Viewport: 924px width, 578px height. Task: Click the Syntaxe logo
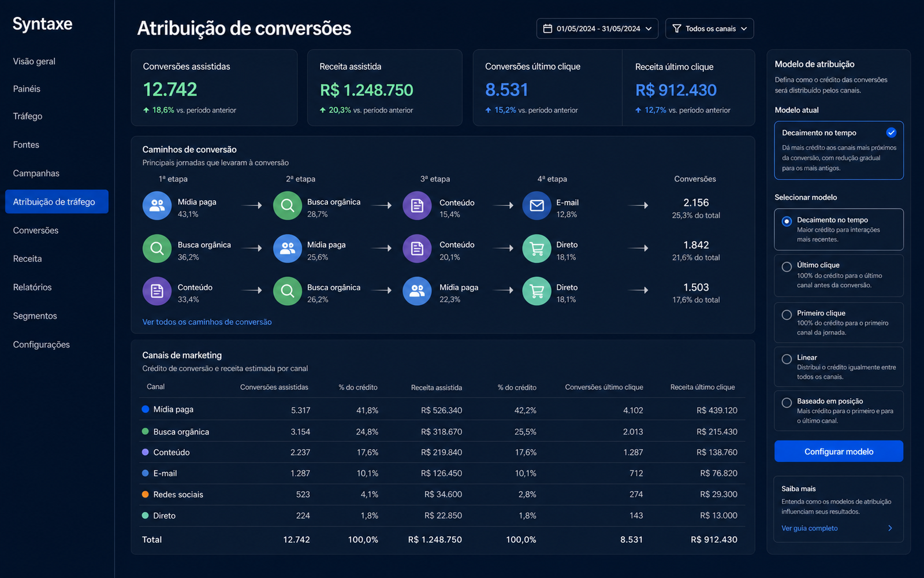coord(42,24)
